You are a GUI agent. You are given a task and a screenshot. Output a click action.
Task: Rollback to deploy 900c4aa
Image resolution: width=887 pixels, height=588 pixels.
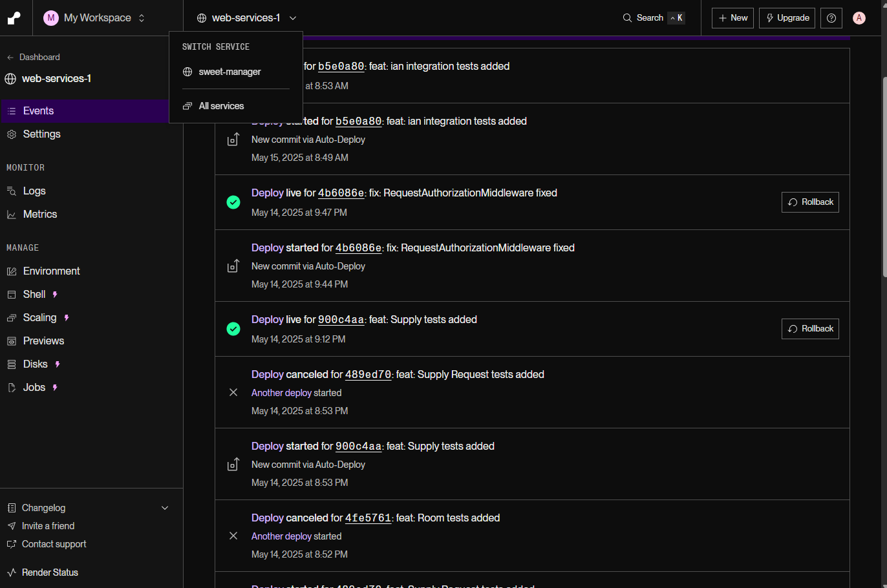click(x=810, y=329)
